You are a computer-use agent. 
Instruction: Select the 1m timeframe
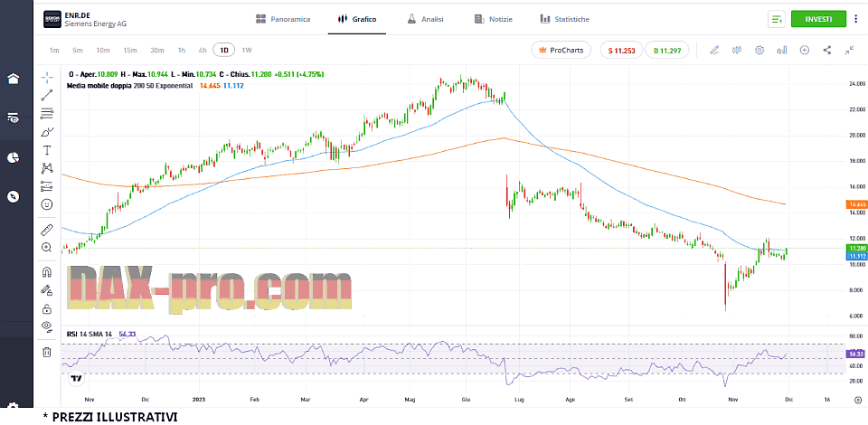pyautogui.click(x=54, y=50)
